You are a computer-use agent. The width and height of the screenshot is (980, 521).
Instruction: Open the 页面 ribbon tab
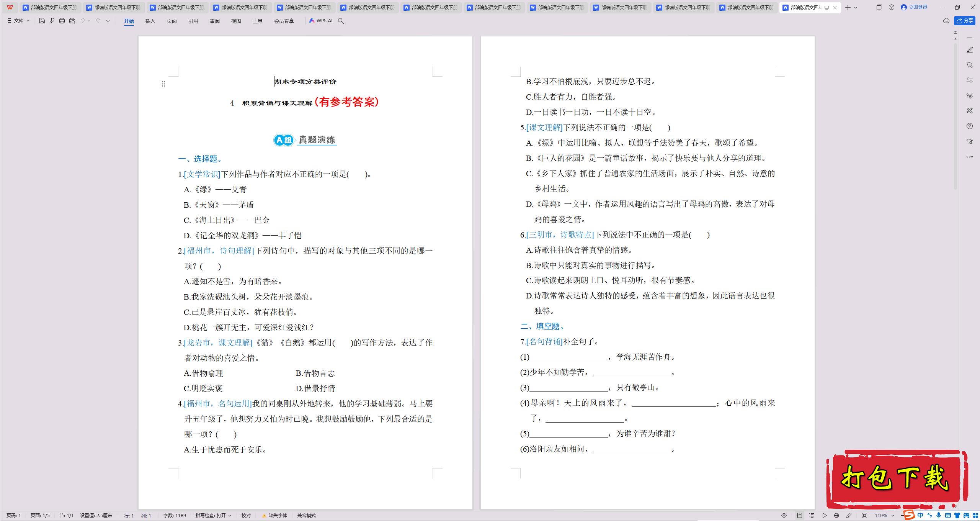[172, 21]
